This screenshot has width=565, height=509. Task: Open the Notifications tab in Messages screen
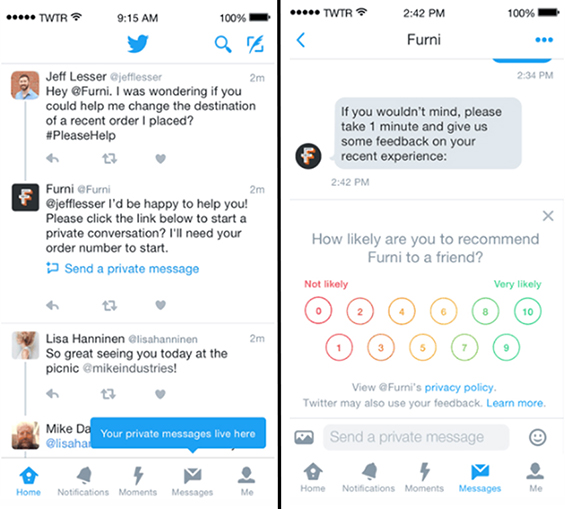[x=369, y=477]
